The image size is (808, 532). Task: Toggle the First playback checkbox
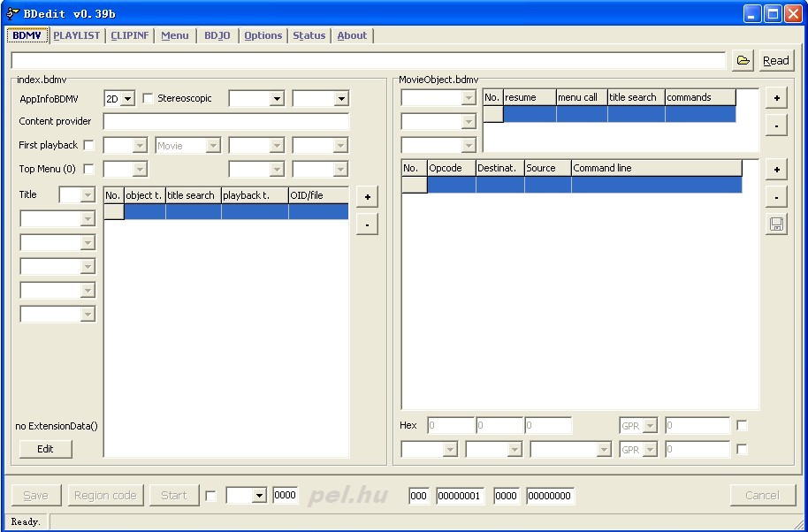point(88,146)
